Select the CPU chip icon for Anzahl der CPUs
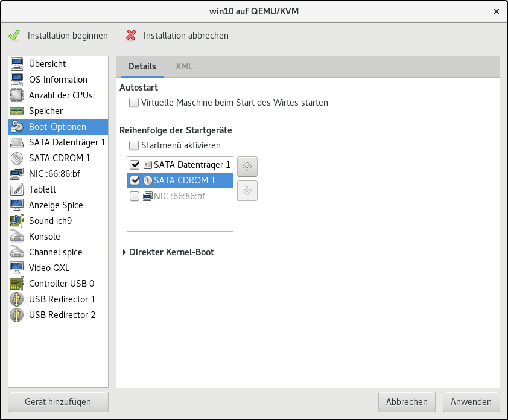Image resolution: width=508 pixels, height=420 pixels. pyautogui.click(x=17, y=95)
